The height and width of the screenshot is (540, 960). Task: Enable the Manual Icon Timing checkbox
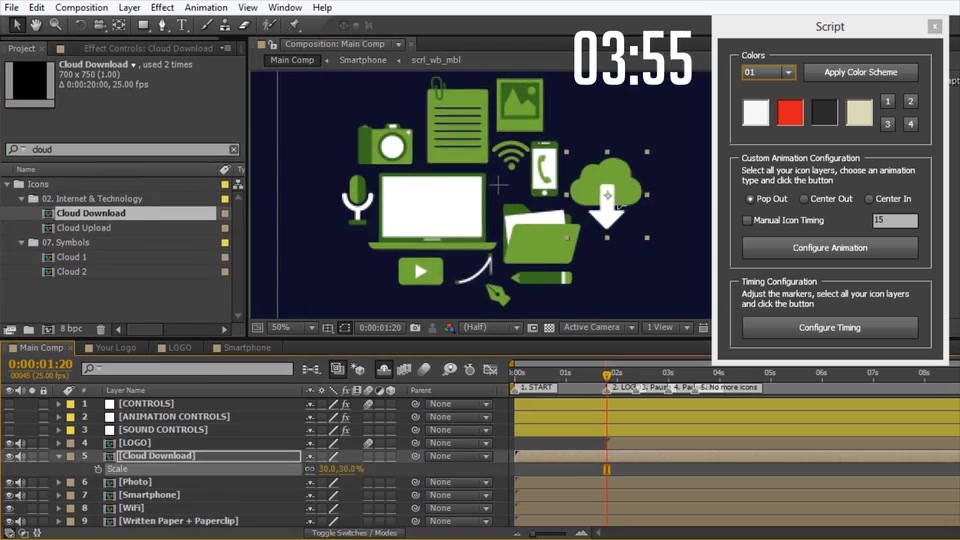point(747,220)
